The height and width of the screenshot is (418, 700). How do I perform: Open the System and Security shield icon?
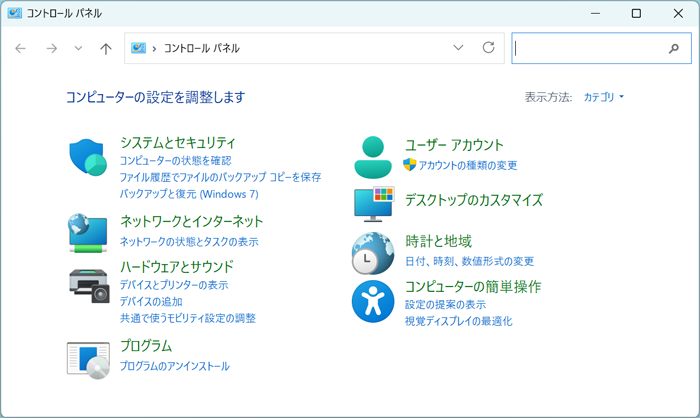tap(88, 157)
